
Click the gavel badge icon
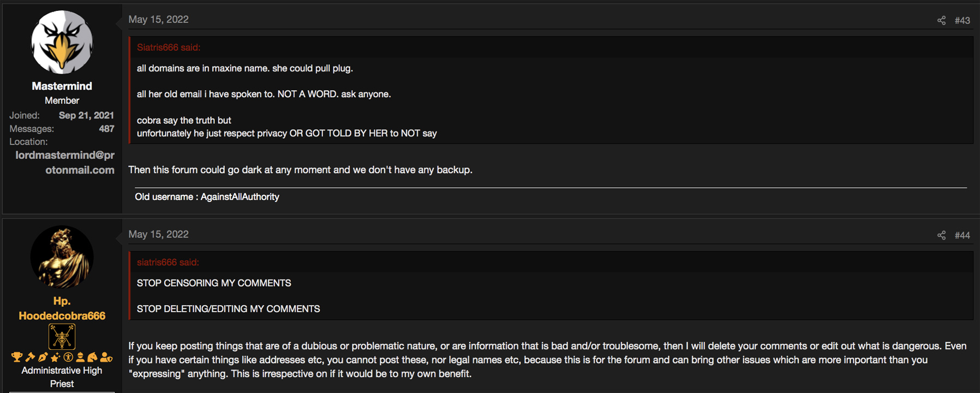(x=30, y=357)
